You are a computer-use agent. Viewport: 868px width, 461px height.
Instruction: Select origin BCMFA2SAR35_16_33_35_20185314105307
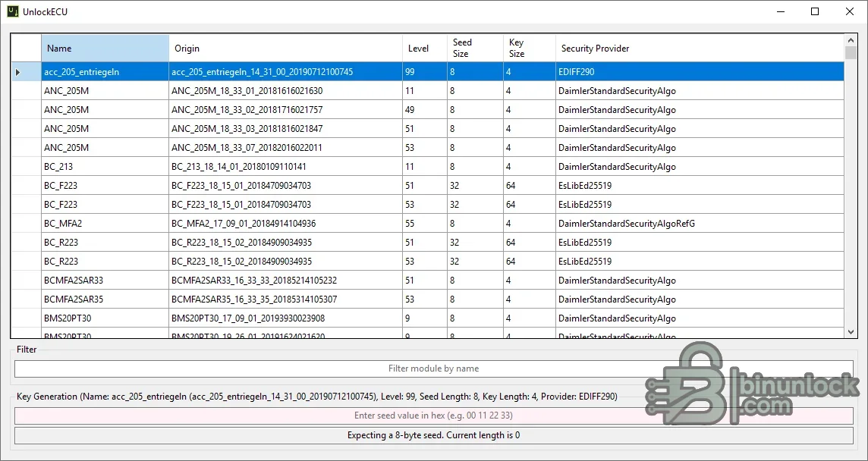point(285,299)
